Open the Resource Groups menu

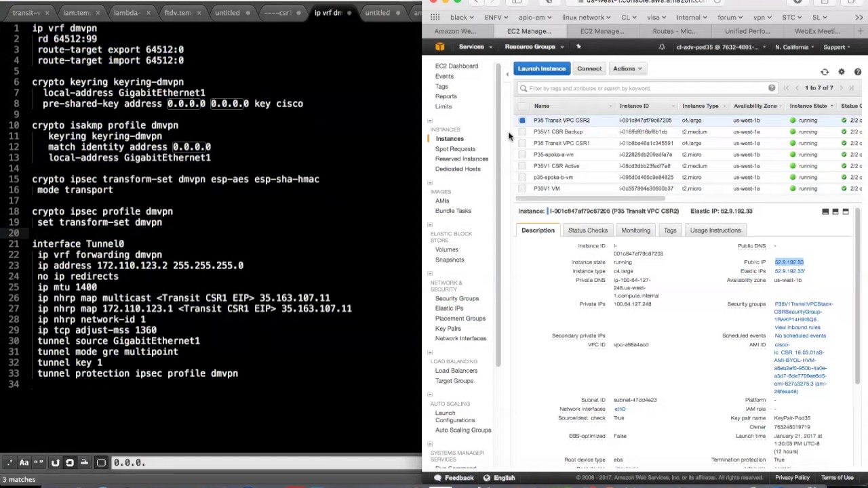(x=534, y=47)
